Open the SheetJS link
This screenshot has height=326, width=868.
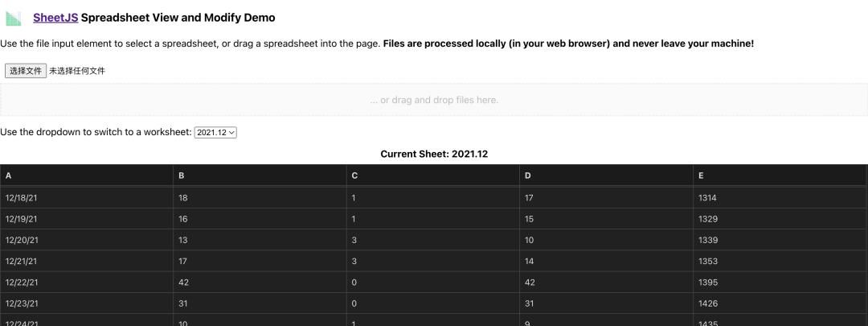point(55,18)
